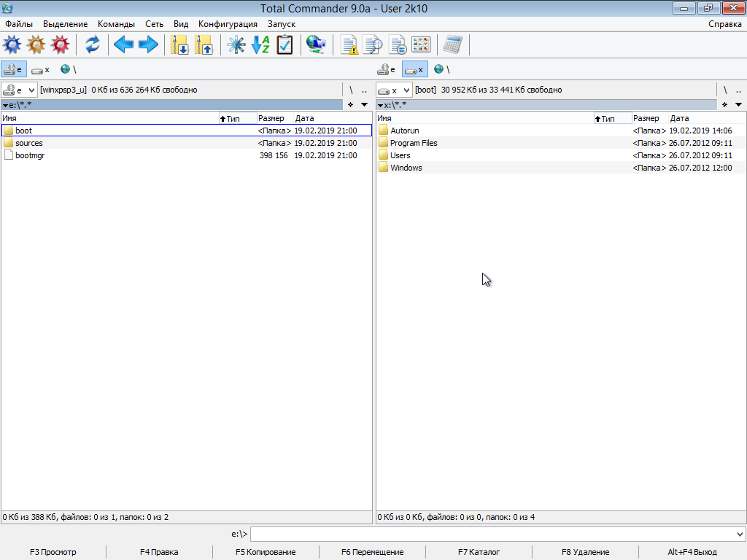Image resolution: width=747 pixels, height=560 pixels.
Task: Click the orange gear toolbar icon
Action: [x=36, y=44]
